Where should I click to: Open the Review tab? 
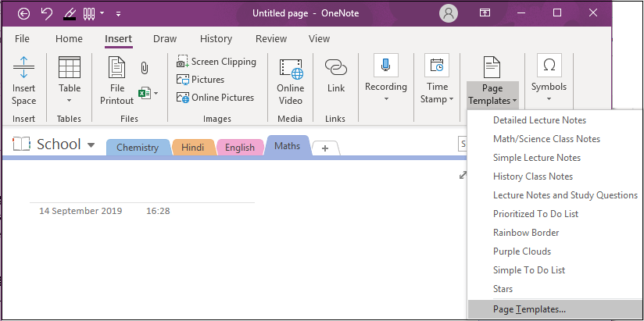(x=271, y=38)
